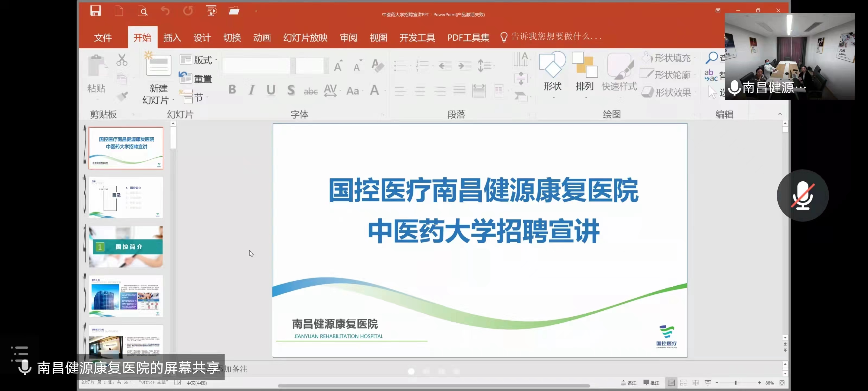Toggle Notes pane via 备注
Screen dimensions: 868x391
tap(628, 383)
